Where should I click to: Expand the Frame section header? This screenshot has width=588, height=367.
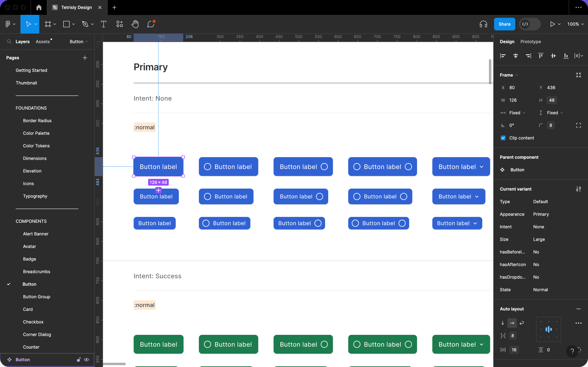point(509,75)
